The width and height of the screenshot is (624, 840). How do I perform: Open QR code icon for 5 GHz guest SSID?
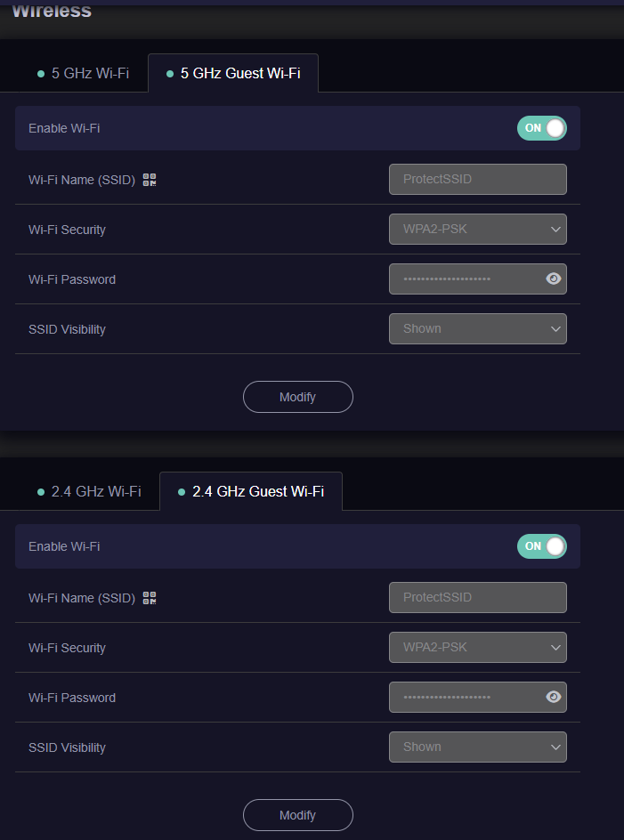click(150, 180)
